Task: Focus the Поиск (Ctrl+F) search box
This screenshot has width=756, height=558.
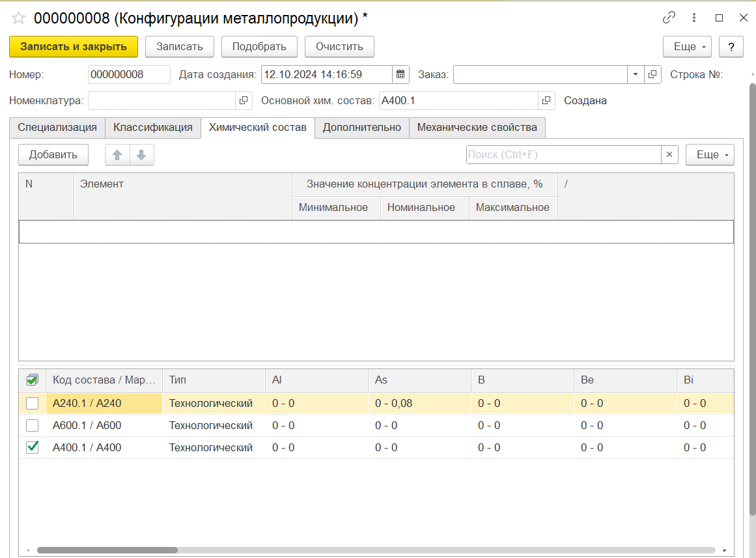Action: point(564,154)
